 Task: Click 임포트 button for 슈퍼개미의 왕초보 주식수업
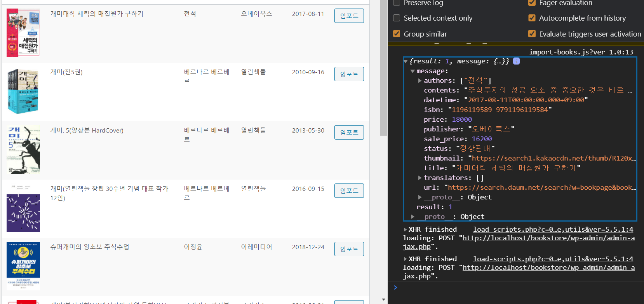(349, 249)
